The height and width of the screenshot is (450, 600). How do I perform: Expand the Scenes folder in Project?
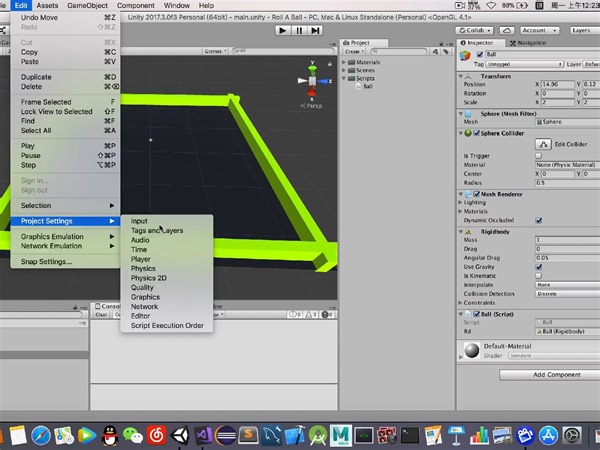[344, 70]
